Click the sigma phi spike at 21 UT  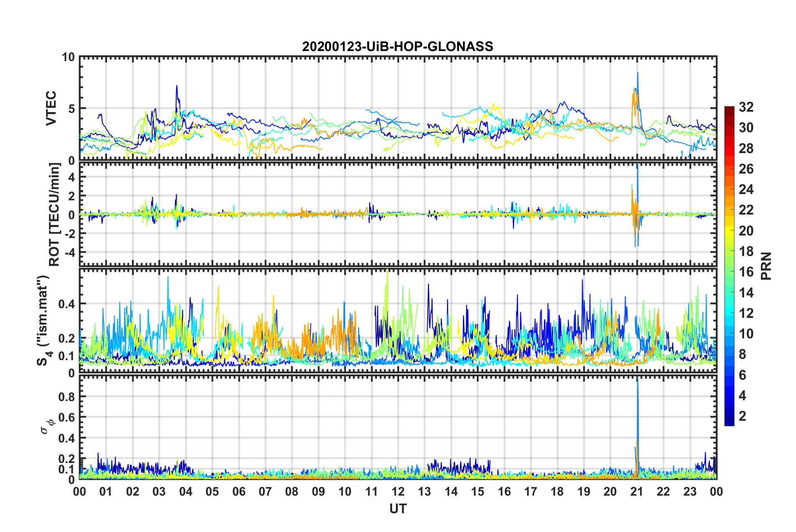coord(637,427)
